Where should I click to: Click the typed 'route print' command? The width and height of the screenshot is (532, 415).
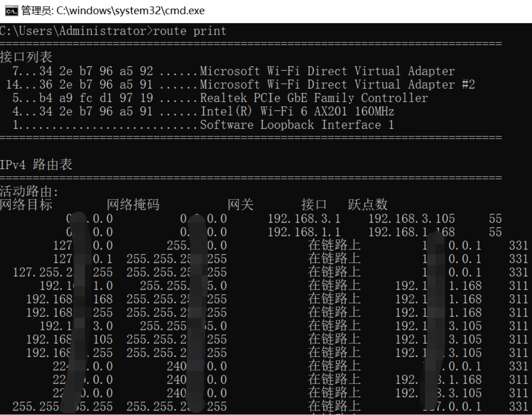[190, 31]
